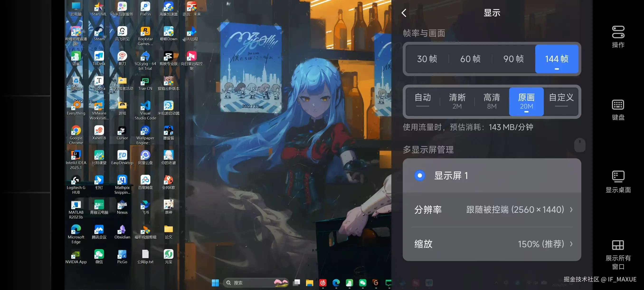
Task: Open Steam desktop shortcut
Action: coord(99,33)
